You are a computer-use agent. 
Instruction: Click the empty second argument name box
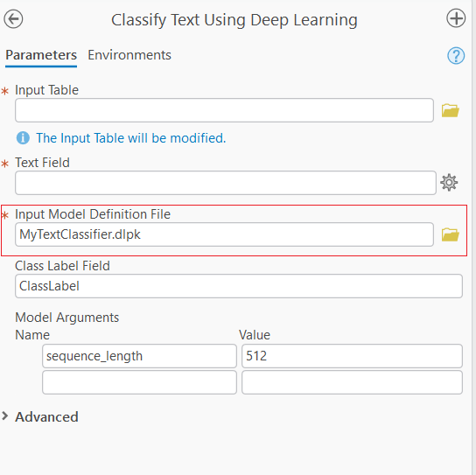[139, 382]
